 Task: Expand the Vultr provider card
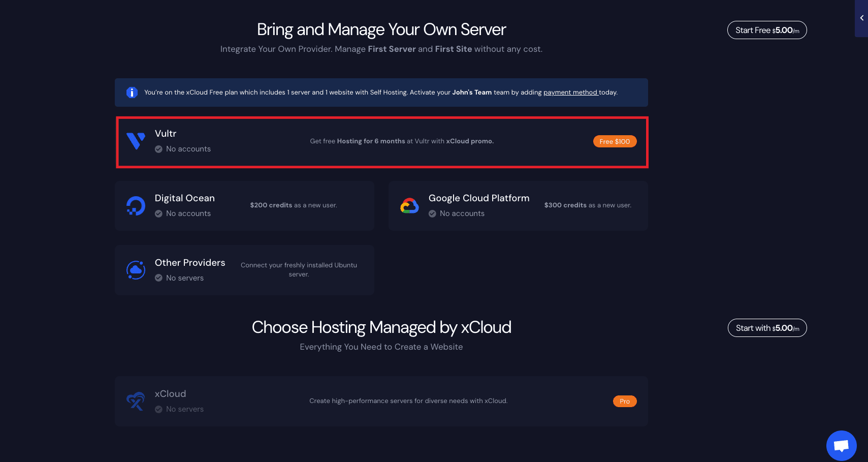[381, 142]
